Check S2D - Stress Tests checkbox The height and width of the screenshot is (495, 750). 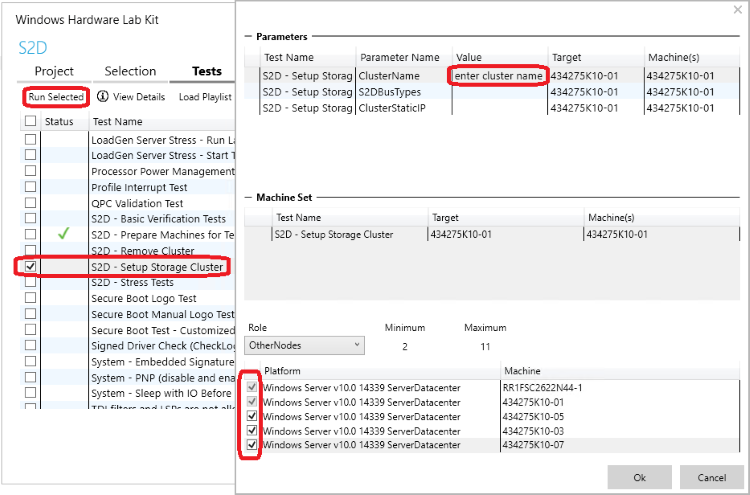(x=31, y=282)
